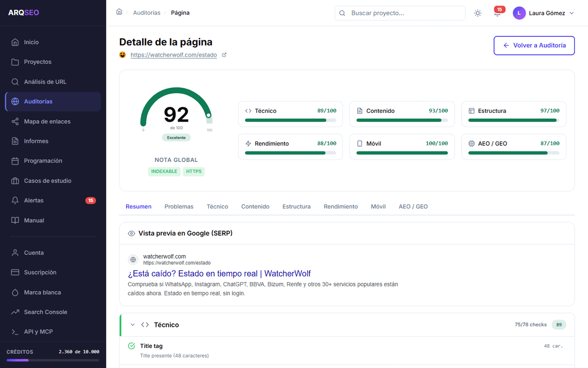This screenshot has height=368, width=588.
Task: Click the Manual book icon
Action: coord(15,220)
